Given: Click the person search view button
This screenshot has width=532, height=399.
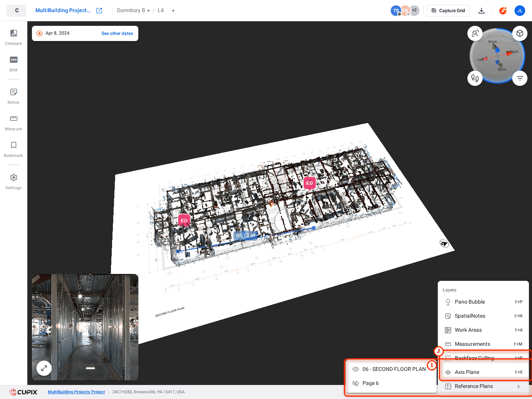Looking at the screenshot, I should coord(475,33).
